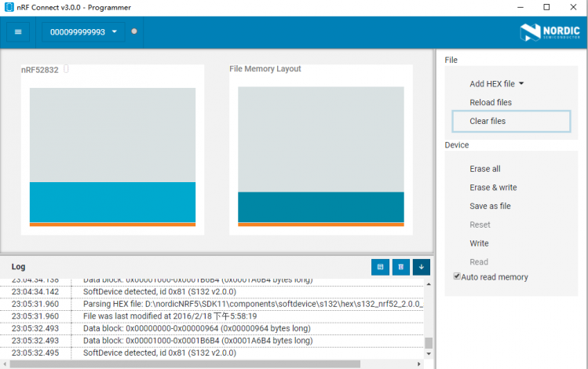Click log entry 'Data block: 0x00000000-0x00000964'
588x369 pixels.
point(212,328)
